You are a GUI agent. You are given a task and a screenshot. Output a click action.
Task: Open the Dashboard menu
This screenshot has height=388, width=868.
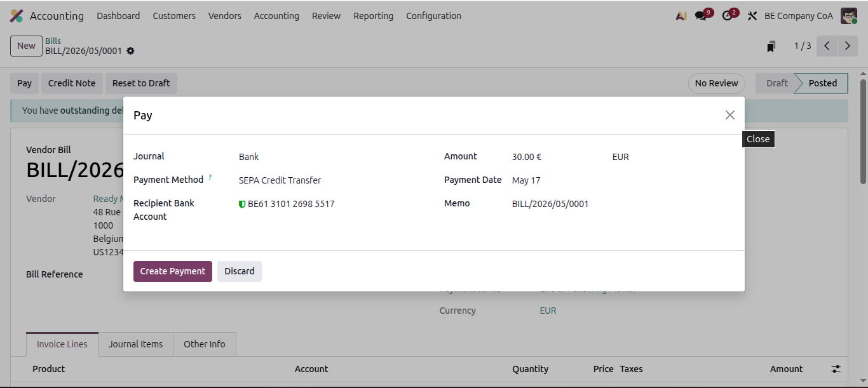coord(118,16)
